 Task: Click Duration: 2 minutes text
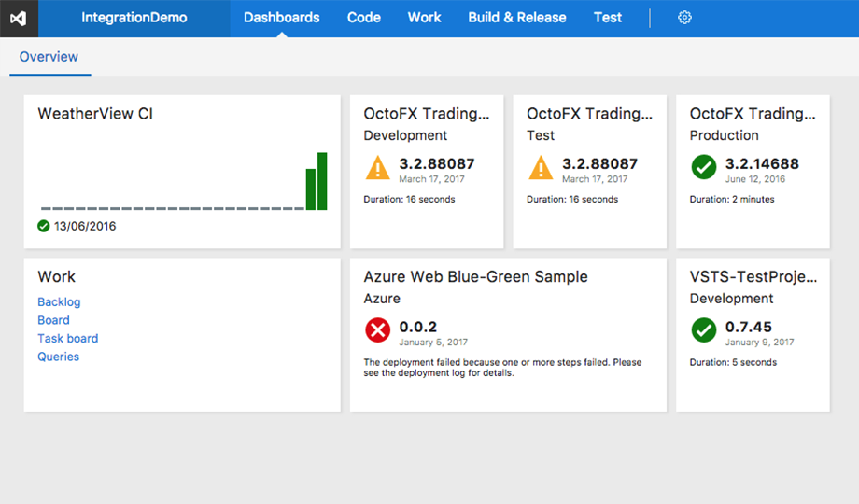pyautogui.click(x=732, y=200)
